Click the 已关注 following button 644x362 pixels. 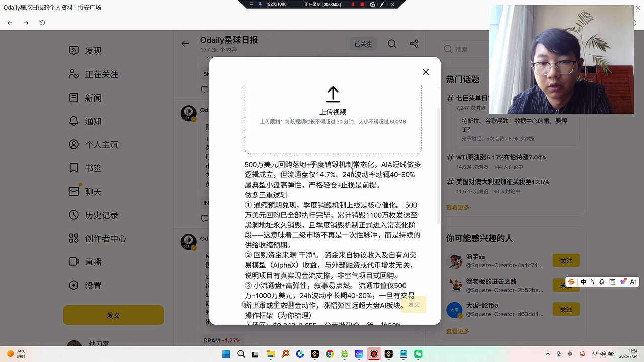(x=363, y=44)
